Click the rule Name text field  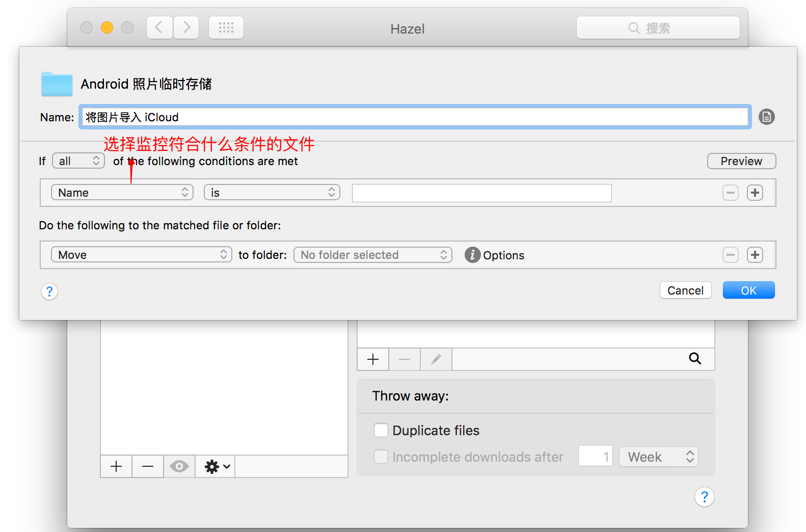(415, 117)
